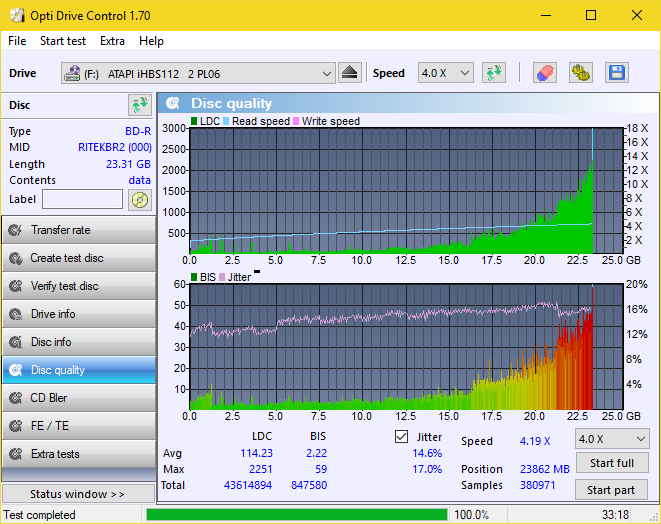The image size is (661, 524).
Task: Open the 4.0 X test speed dropdown
Action: click(611, 439)
